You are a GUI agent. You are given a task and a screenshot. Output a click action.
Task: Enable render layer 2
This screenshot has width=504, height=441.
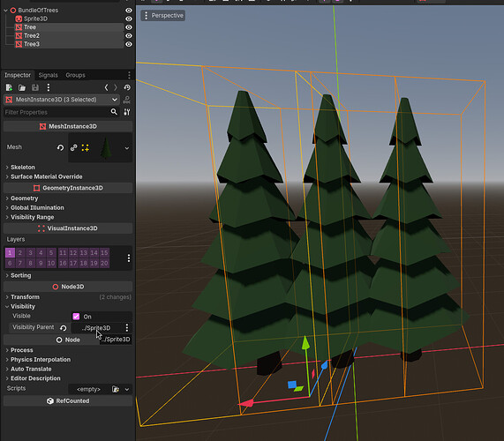point(20,253)
